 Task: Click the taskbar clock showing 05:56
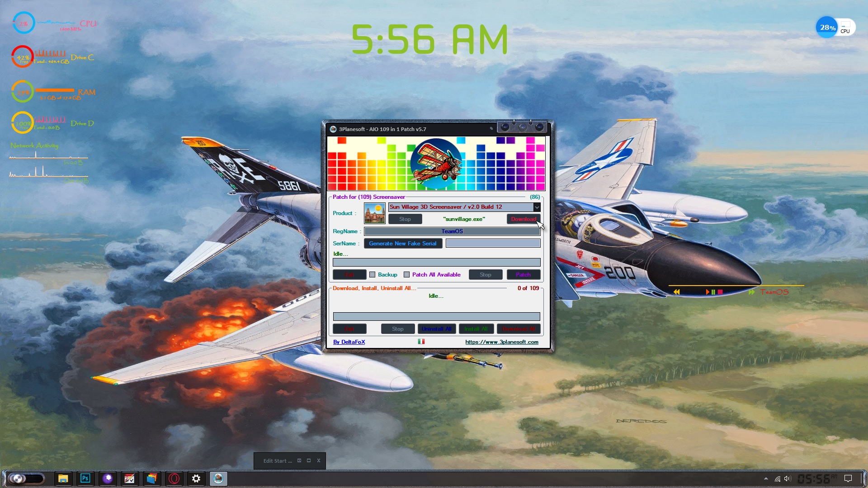[817, 479]
